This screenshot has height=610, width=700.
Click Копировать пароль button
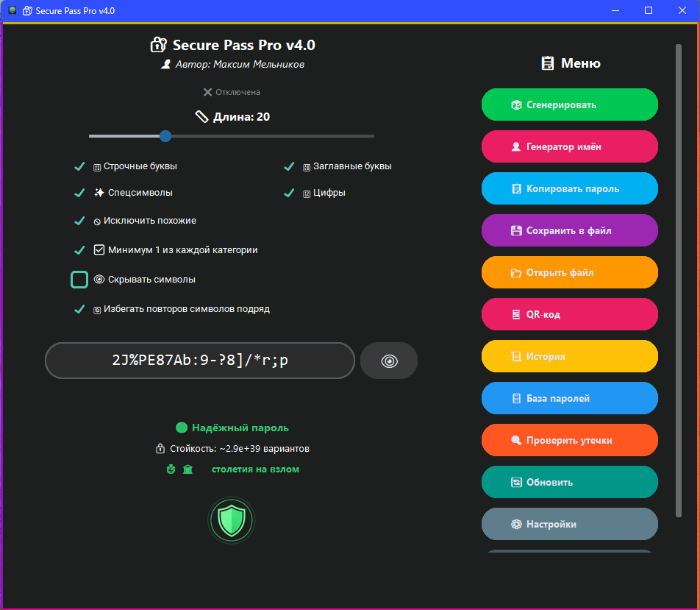point(569,188)
